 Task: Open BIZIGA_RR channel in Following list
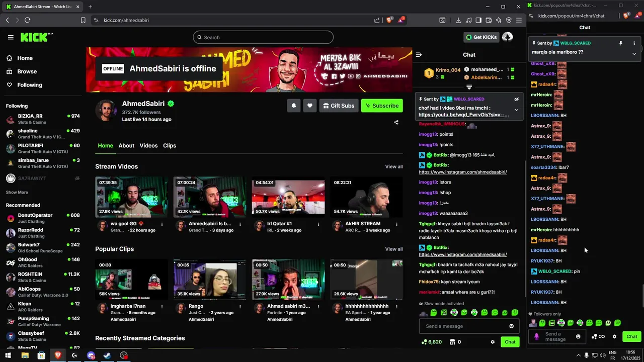tap(43, 119)
